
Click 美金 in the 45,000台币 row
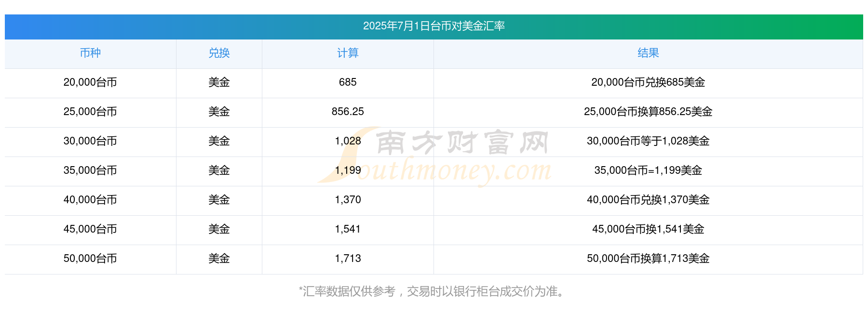[x=219, y=229]
